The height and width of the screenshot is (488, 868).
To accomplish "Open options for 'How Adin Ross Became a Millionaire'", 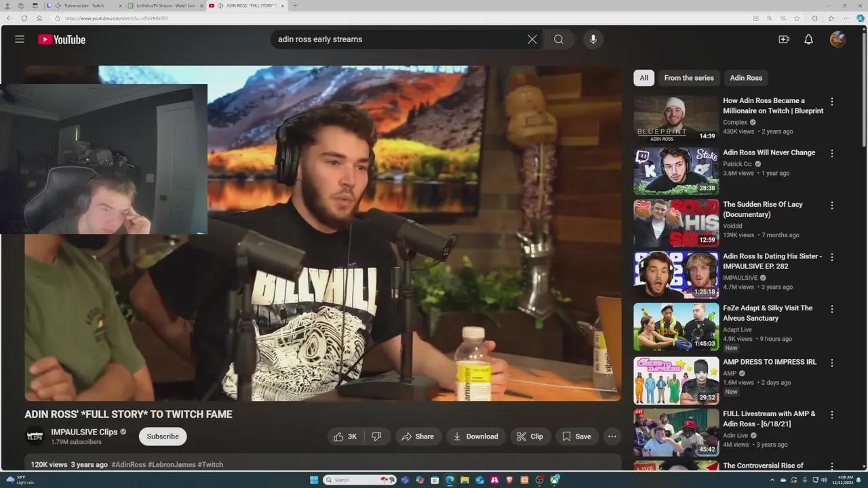I will pos(832,102).
